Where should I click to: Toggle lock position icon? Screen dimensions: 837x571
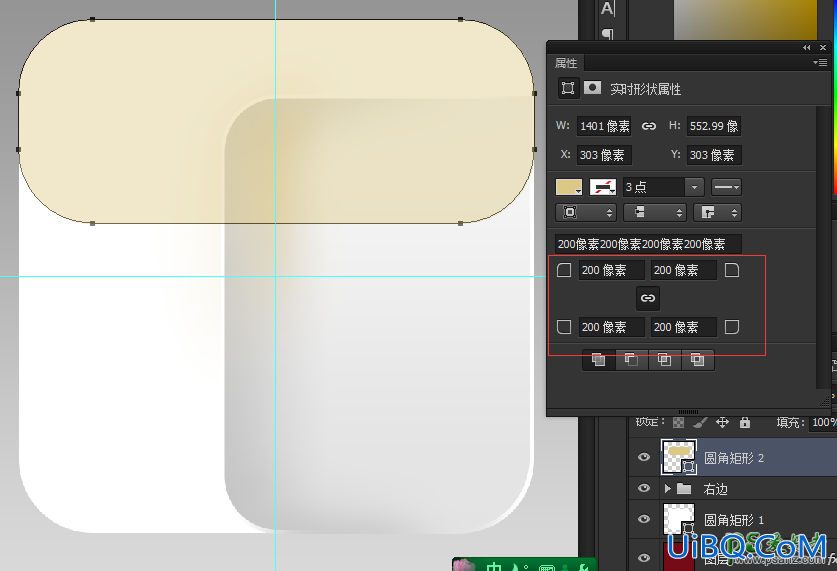(x=722, y=423)
